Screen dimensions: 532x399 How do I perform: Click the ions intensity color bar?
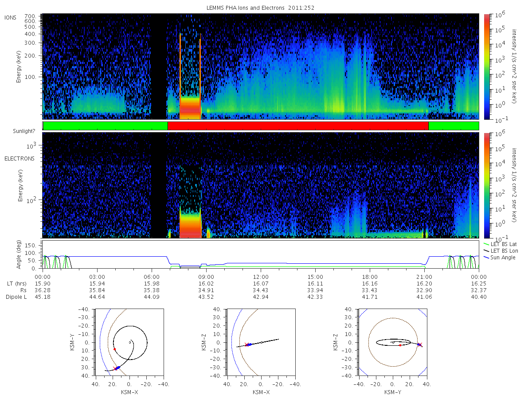[487, 66]
